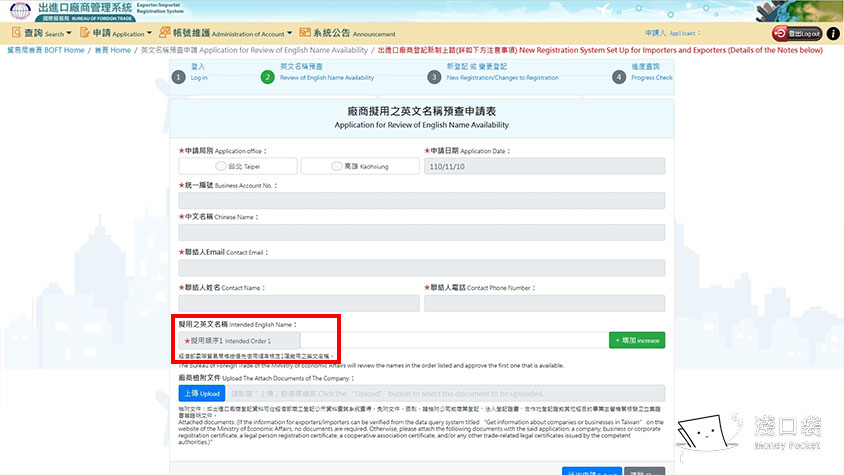Click the Intended Order 1 name input
This screenshot has width=844, height=475.
[454, 340]
